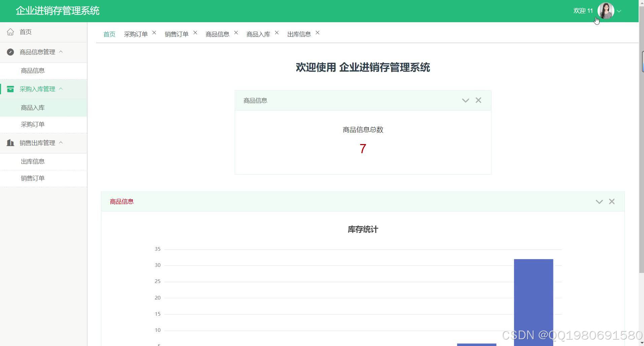Collapse the 商品信息总数 panel chevron
Screen dimensions: 644x346
point(465,100)
